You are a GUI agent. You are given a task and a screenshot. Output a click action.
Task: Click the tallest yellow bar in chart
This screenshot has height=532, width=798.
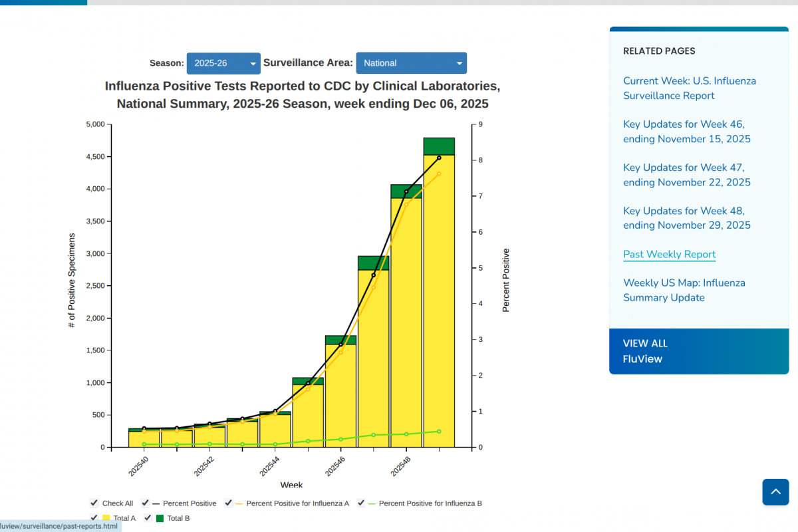[439, 299]
